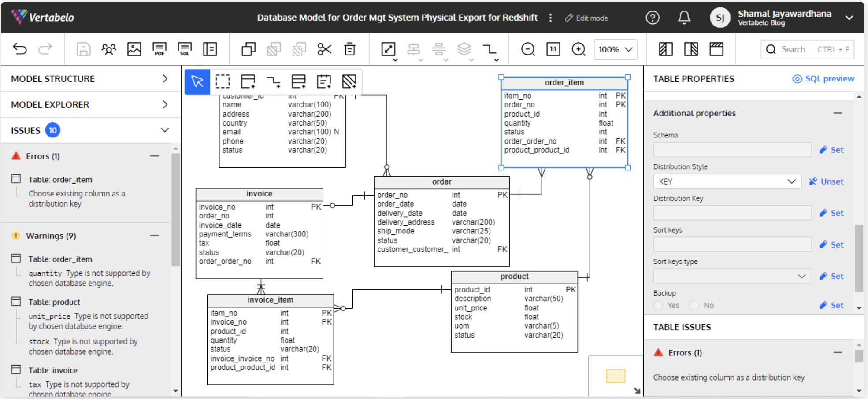Open the user account dropdown arrow
The height and width of the screenshot is (399, 868).
849,18
